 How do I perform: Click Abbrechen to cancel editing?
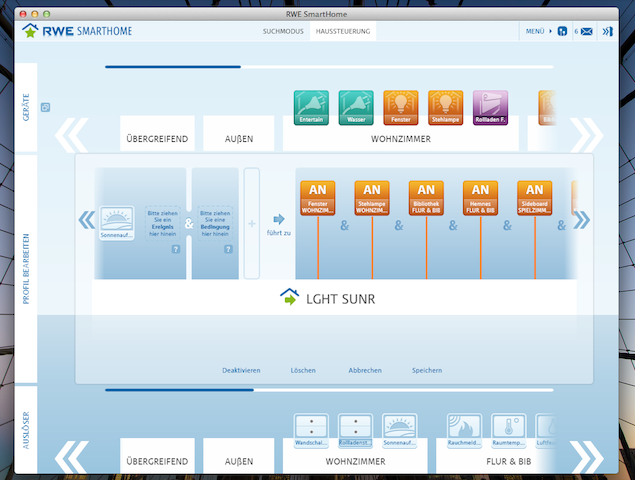point(365,370)
